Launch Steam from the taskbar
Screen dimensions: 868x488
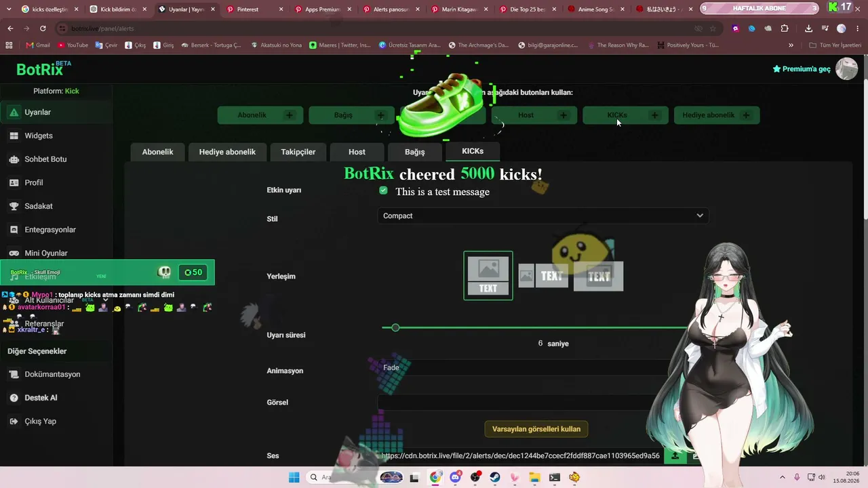495,477
